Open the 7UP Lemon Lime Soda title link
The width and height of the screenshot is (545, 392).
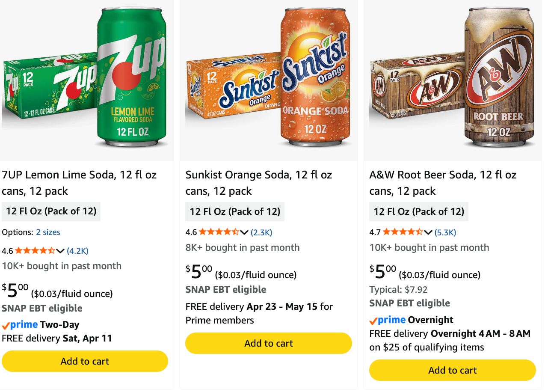click(79, 183)
